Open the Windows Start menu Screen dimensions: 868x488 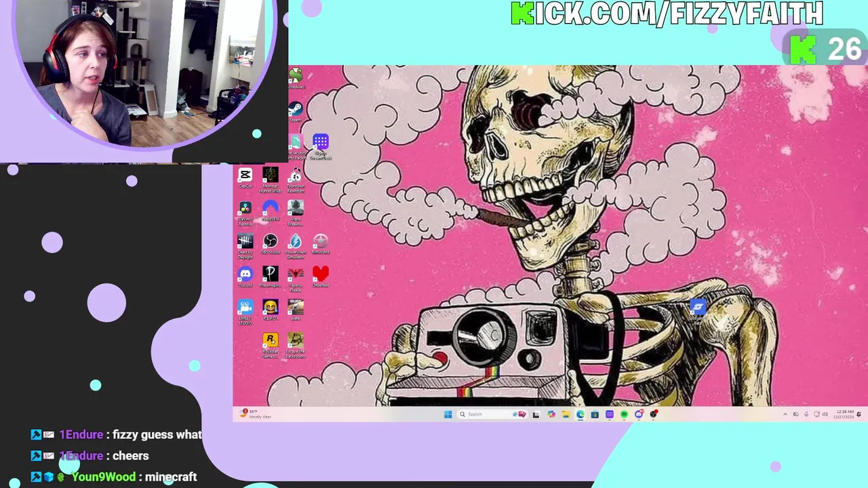click(448, 414)
